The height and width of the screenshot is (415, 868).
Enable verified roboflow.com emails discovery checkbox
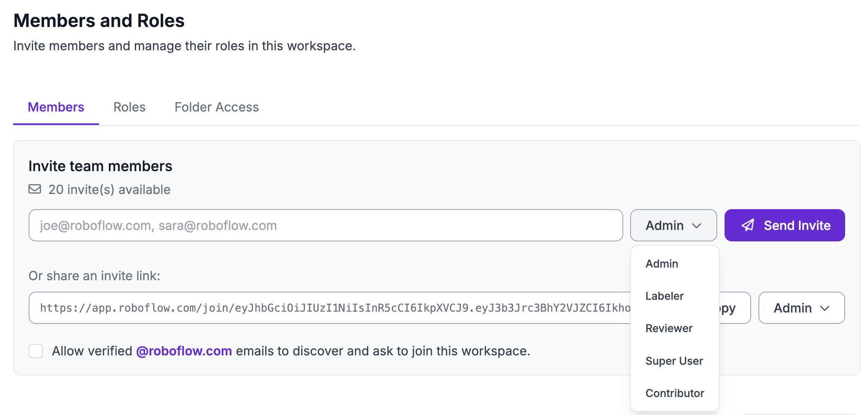[36, 351]
